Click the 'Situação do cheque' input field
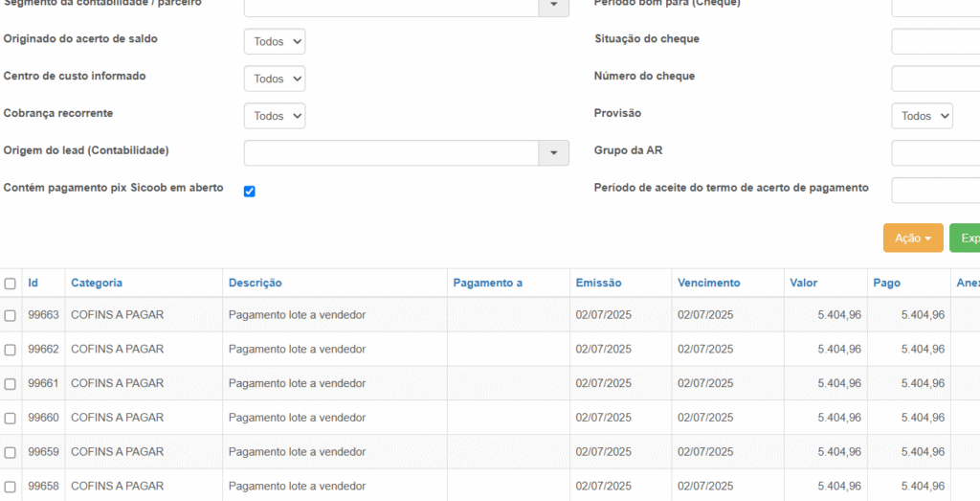980x501 pixels. click(936, 41)
